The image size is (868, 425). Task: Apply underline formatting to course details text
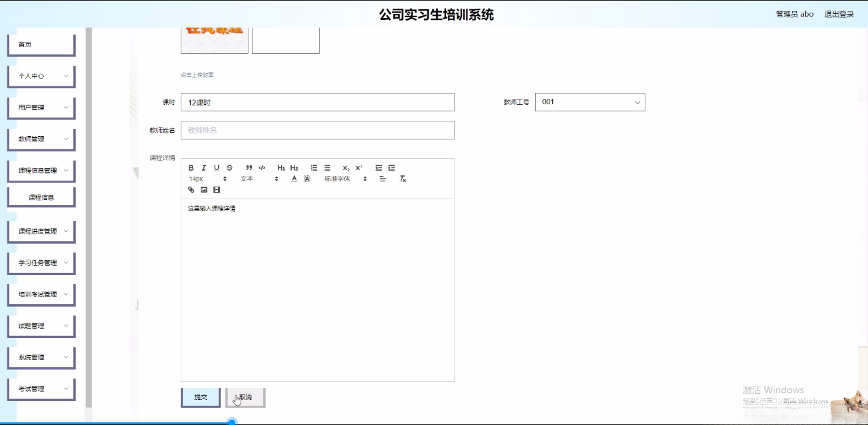coord(216,167)
